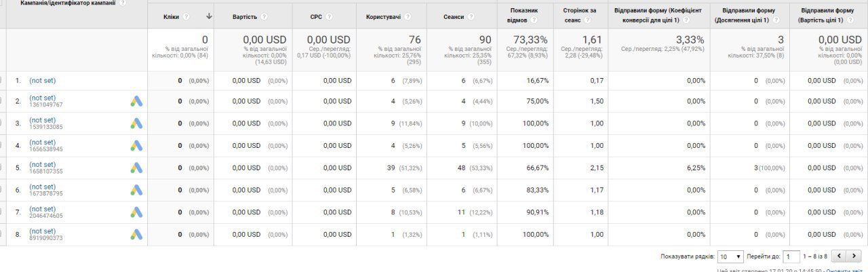Open the help tooltip for Вартість column
868x272 pixels.
pyautogui.click(x=264, y=16)
